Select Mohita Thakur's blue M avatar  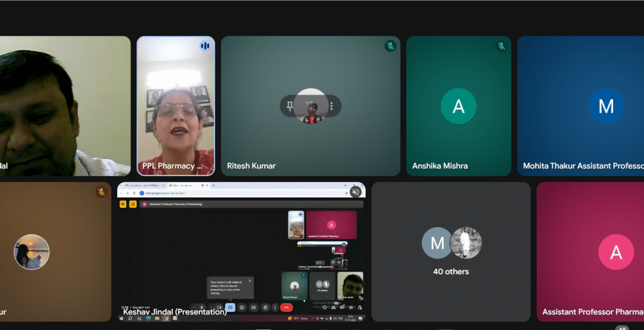(605, 106)
